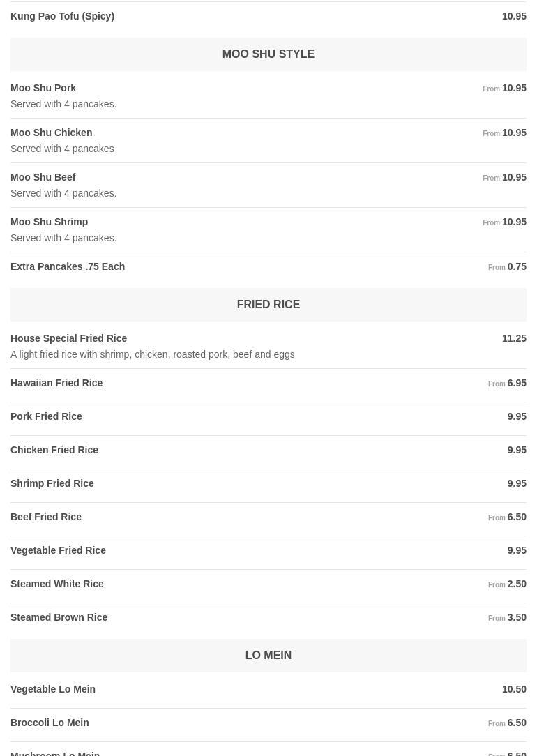
Task: Select Moo Shu Shrimp entry
Action: (268, 230)
